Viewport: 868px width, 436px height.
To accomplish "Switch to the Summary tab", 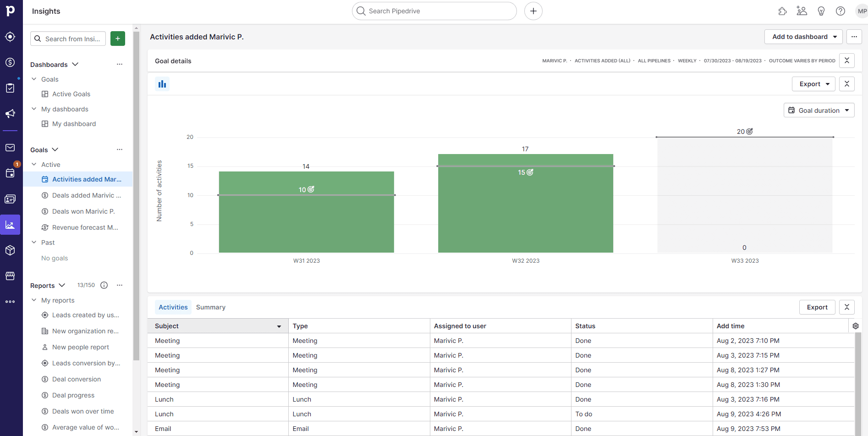I will click(x=211, y=307).
